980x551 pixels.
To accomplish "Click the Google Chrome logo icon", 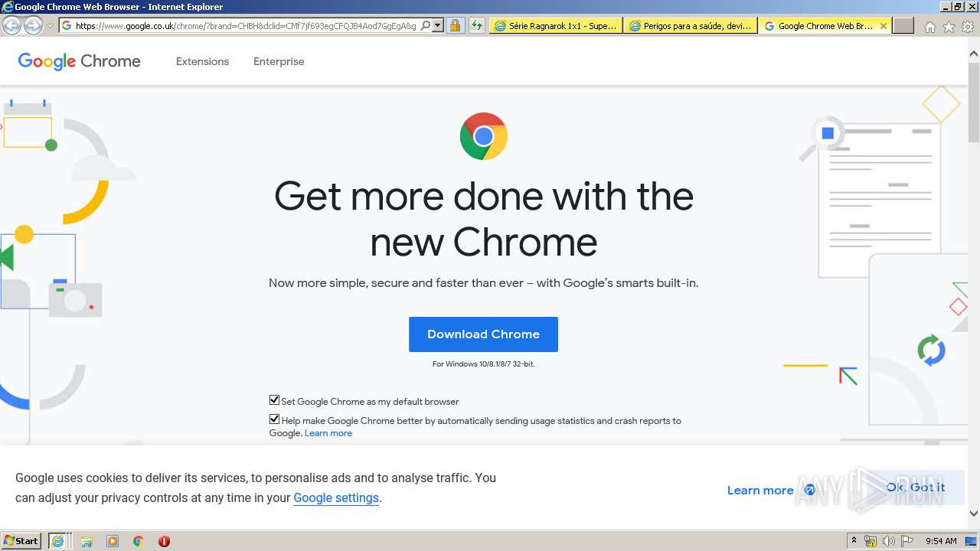I will pos(483,136).
